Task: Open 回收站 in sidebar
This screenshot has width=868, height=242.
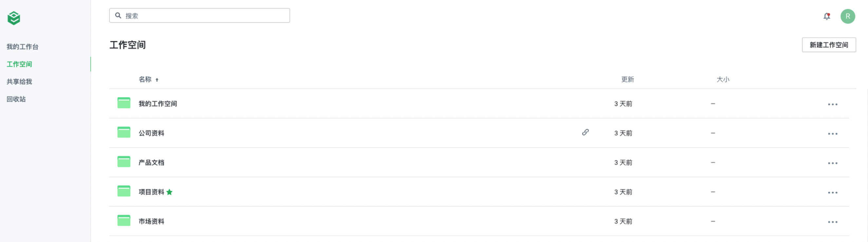Action: tap(16, 99)
